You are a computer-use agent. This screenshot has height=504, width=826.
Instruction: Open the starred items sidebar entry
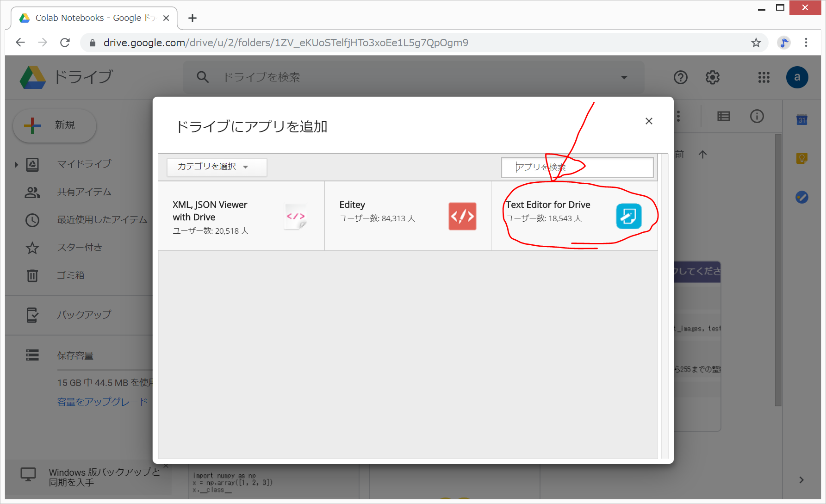pyautogui.click(x=79, y=248)
